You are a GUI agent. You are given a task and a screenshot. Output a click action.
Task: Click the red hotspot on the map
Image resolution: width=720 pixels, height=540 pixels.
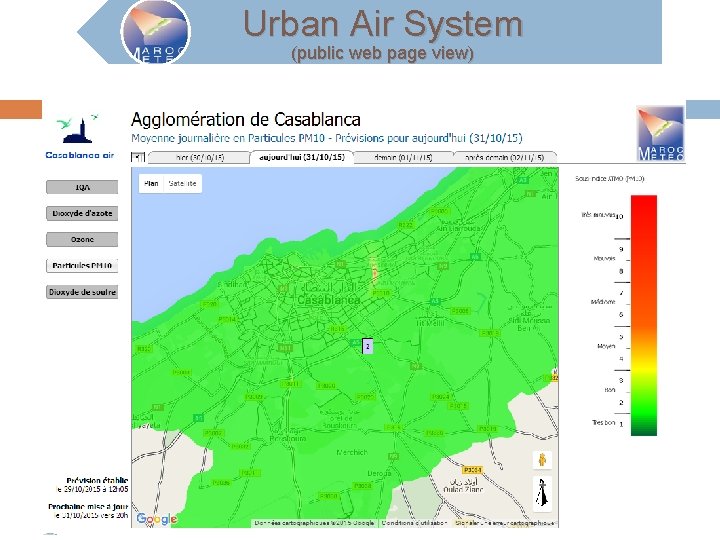[x=374, y=273]
